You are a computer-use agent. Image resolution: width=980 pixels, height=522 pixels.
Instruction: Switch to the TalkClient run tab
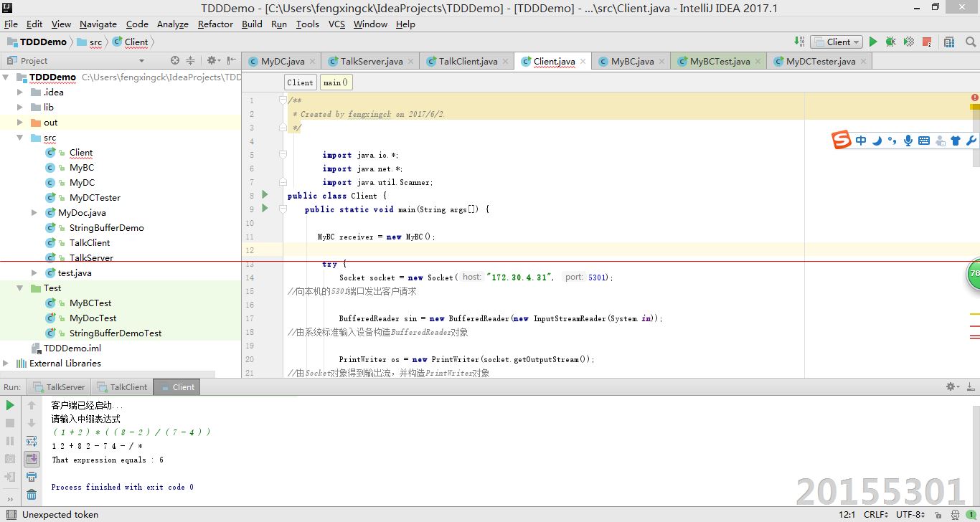(121, 386)
